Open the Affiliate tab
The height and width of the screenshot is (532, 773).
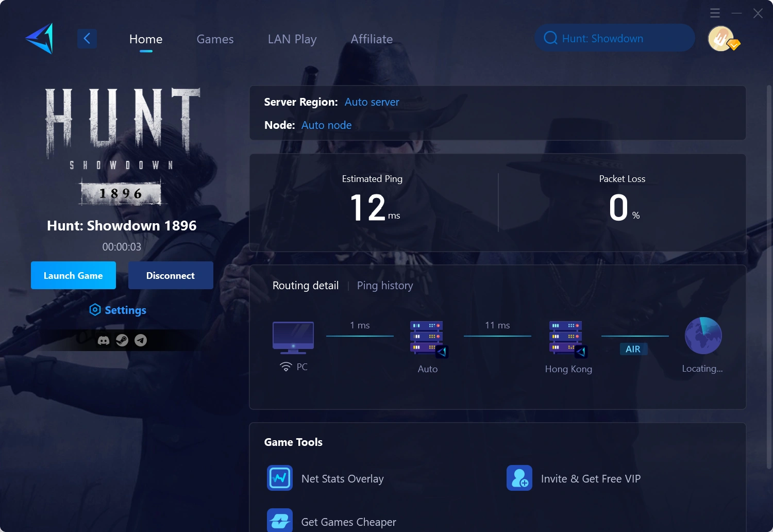click(x=372, y=39)
